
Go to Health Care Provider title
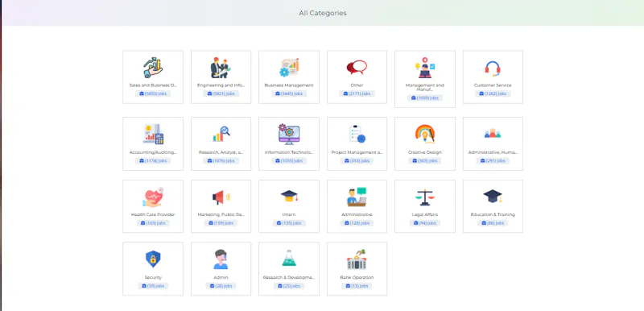click(x=153, y=215)
